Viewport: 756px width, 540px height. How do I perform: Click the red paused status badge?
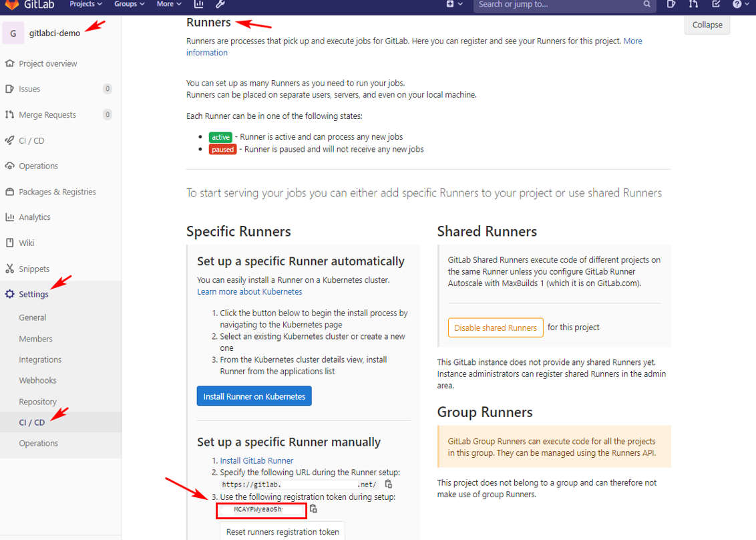point(222,150)
